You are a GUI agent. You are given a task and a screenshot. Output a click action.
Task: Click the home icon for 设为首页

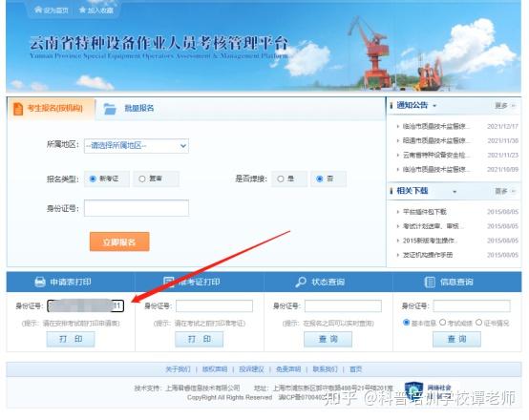38,10
